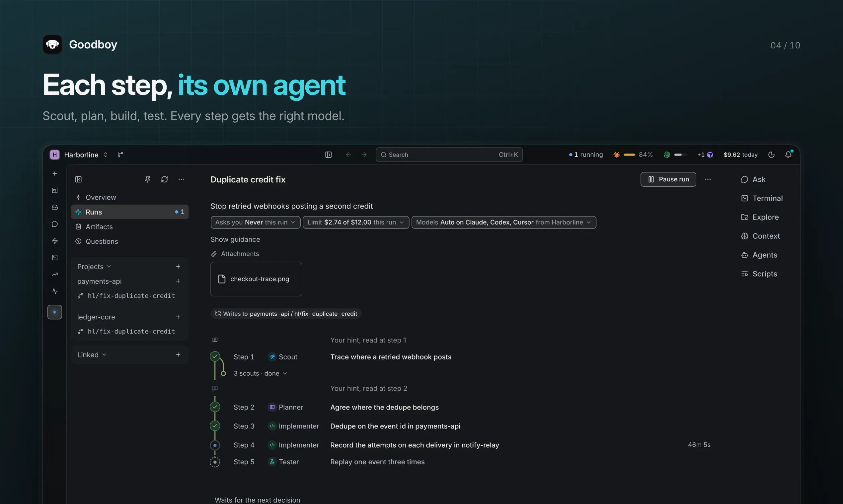
Task: Open the Scripts panel
Action: click(x=759, y=274)
